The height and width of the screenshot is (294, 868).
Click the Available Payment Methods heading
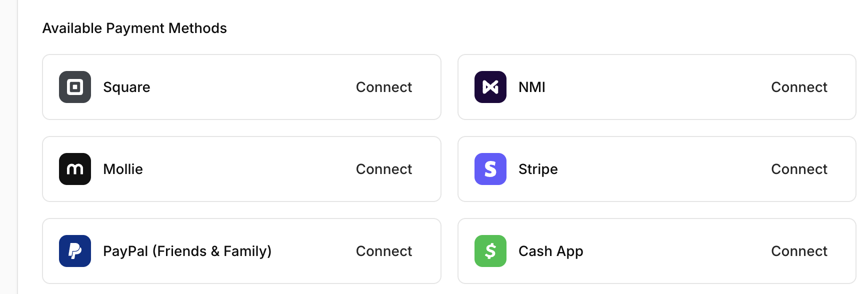134,28
